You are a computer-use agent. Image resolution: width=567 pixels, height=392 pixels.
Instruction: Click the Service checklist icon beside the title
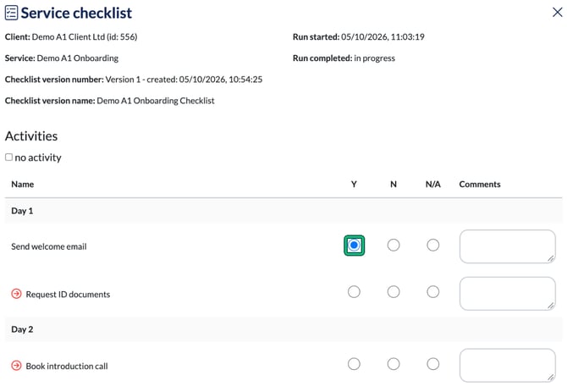11,13
